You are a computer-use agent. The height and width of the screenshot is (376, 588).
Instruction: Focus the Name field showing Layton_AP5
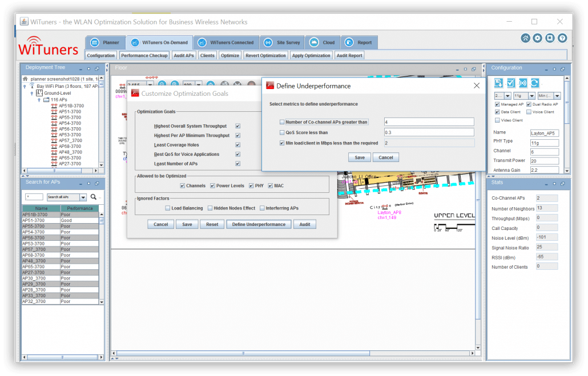(x=545, y=133)
